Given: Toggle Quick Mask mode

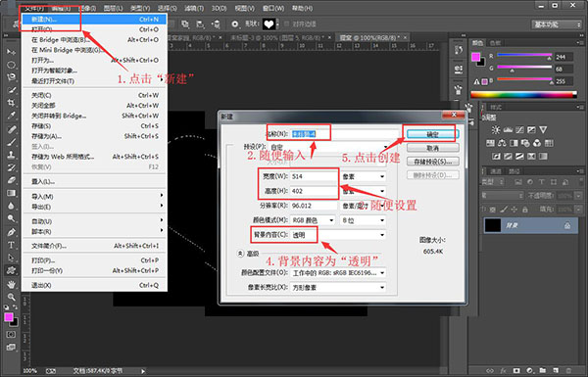Looking at the screenshot, I should [x=11, y=334].
